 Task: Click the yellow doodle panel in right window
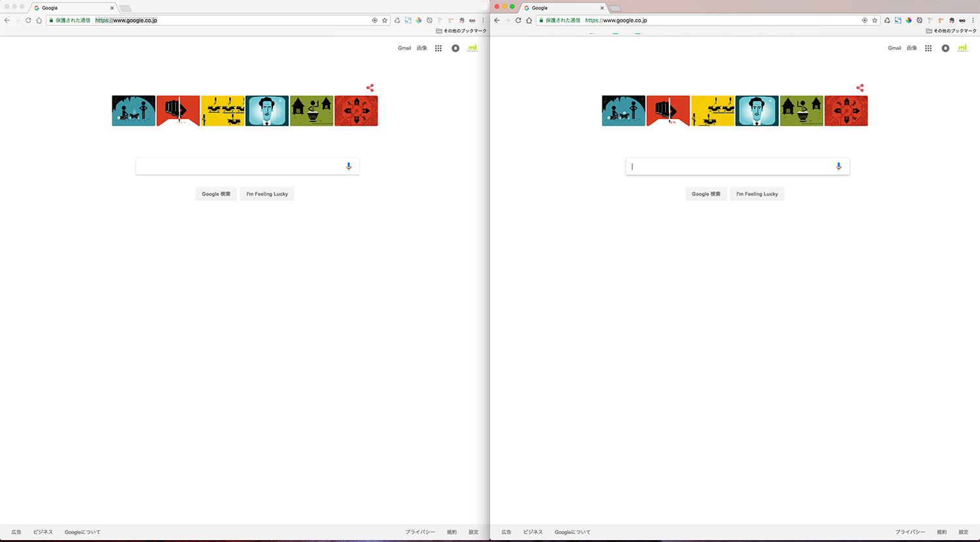pyautogui.click(x=712, y=110)
